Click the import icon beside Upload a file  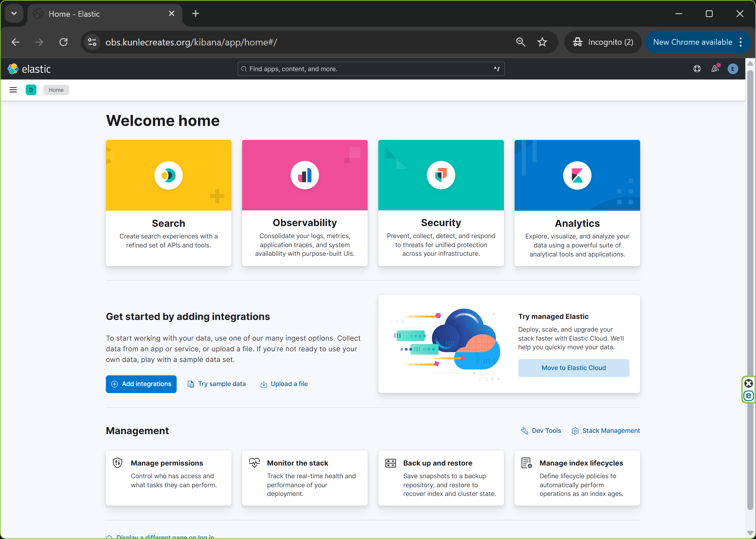[x=264, y=384]
